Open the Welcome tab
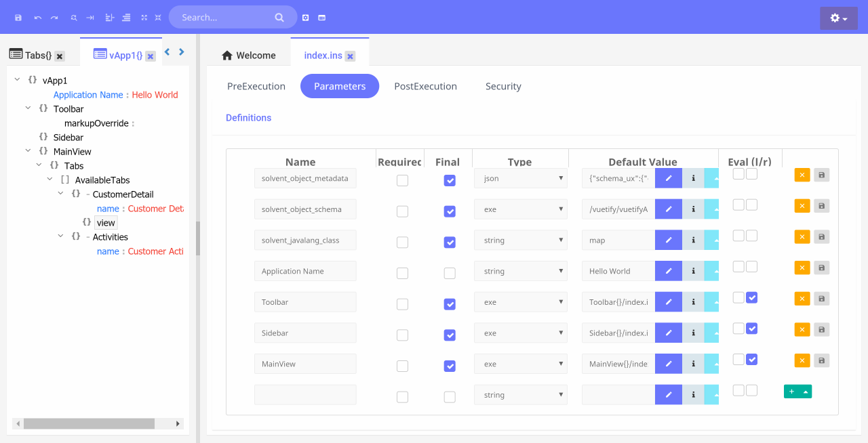 click(x=249, y=56)
